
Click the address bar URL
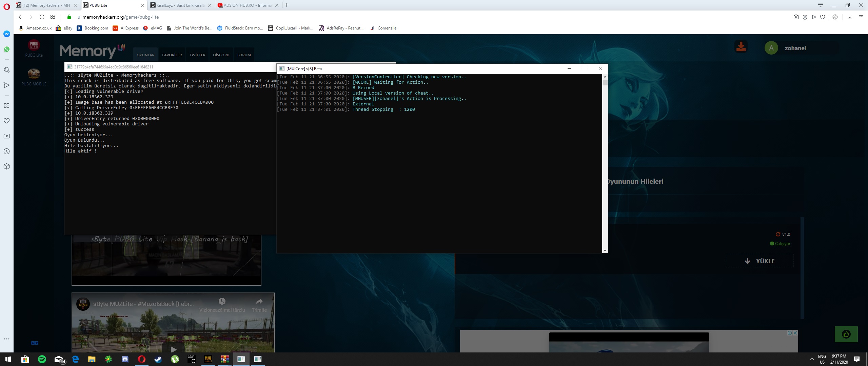pyautogui.click(x=118, y=17)
